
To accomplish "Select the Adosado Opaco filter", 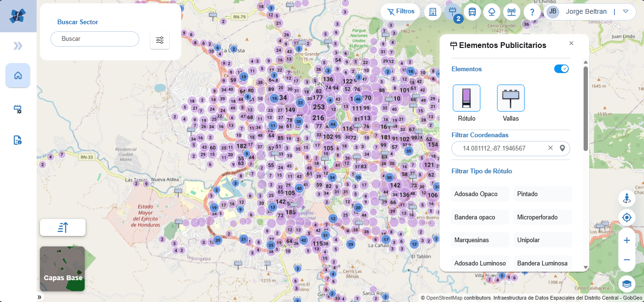I will click(480, 194).
